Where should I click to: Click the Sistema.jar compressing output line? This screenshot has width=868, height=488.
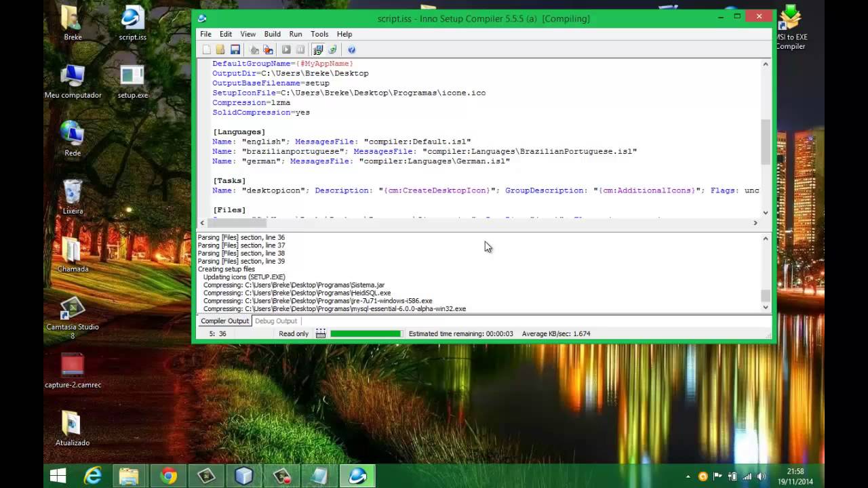294,285
